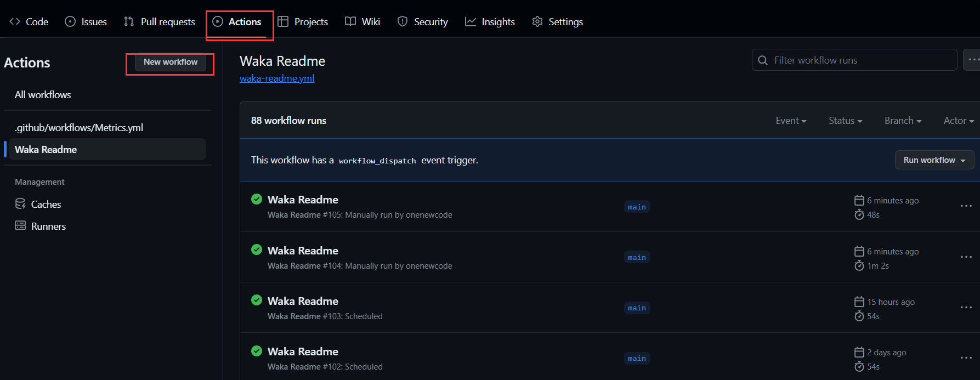Click the Pull requests branch icon
Screen dimensions: 980x380
129,21
